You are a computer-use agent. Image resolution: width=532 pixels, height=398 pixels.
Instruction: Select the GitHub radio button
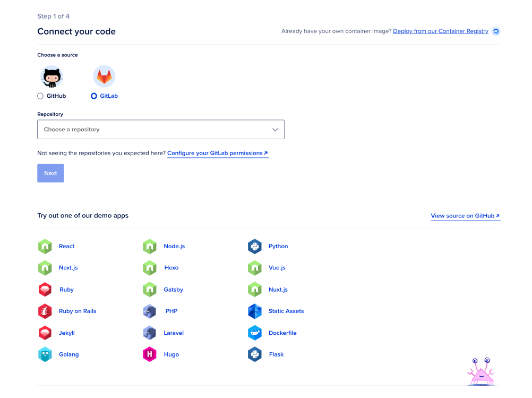pyautogui.click(x=40, y=96)
